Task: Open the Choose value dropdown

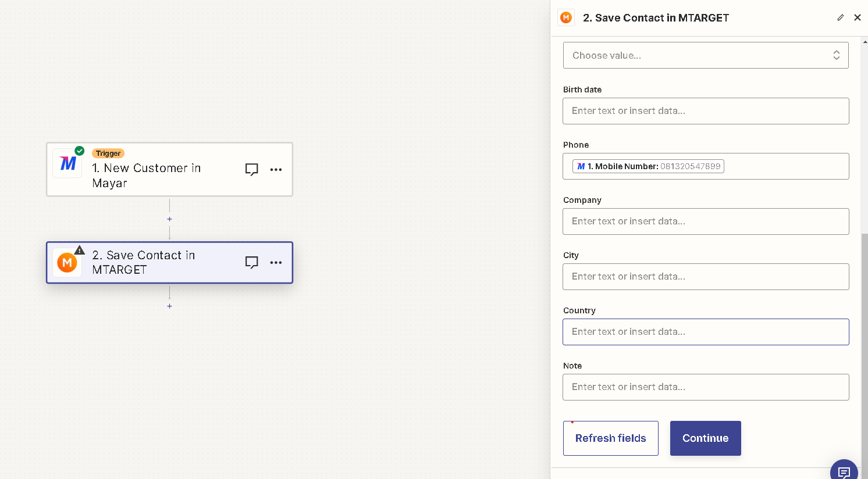Action: click(706, 55)
